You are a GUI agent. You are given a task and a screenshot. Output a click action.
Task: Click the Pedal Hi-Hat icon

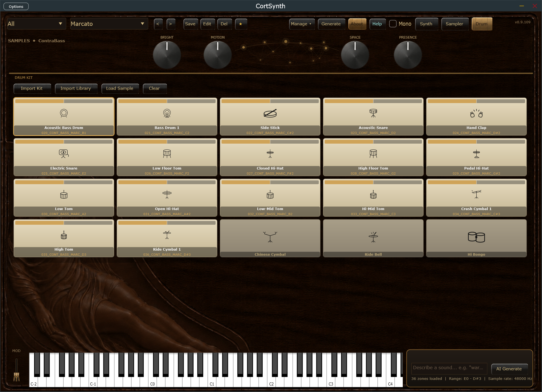(476, 154)
